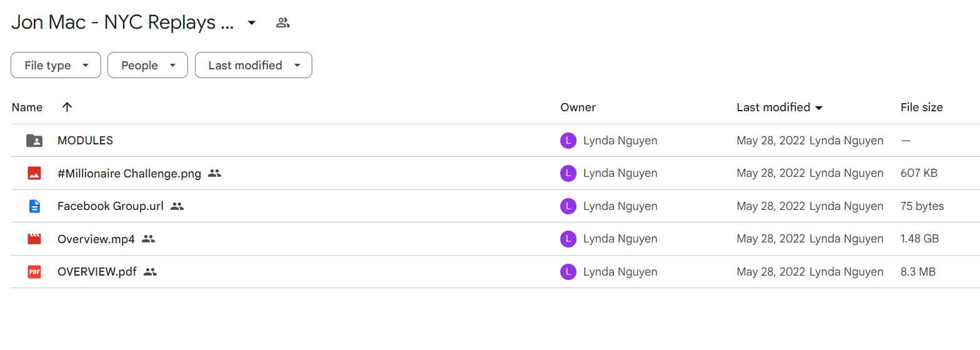Click the document icon for Facebook Group.url

(34, 206)
